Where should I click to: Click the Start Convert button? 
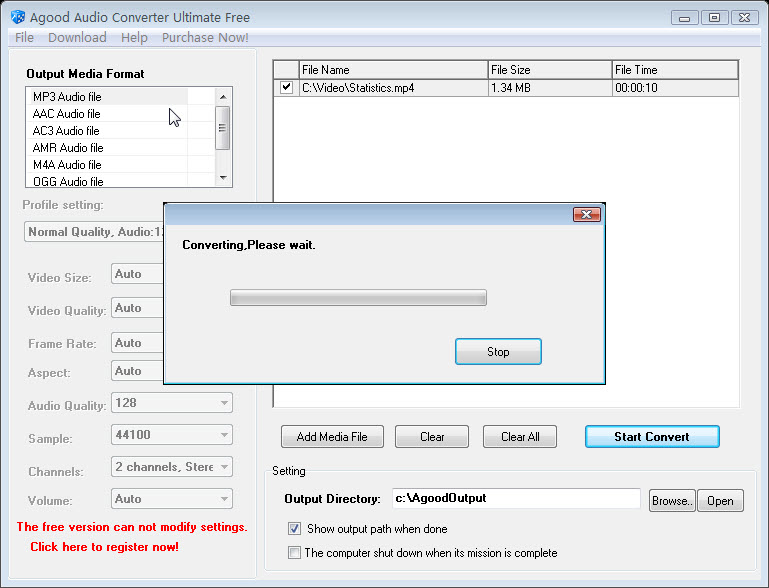[652, 436]
